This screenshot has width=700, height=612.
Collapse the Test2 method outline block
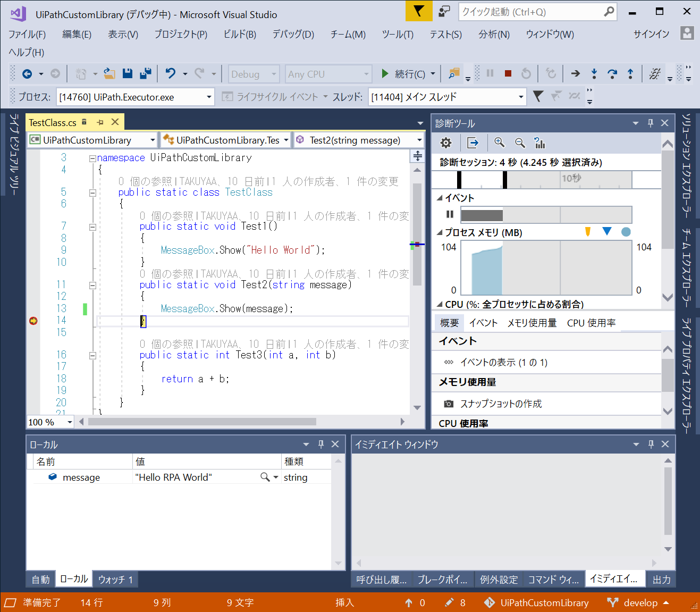pos(92,285)
